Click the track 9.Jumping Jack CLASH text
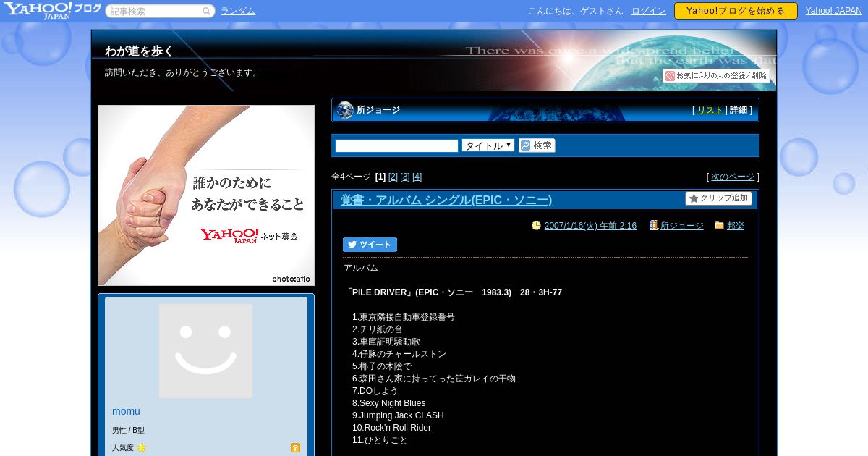868x456 pixels. pos(398,415)
